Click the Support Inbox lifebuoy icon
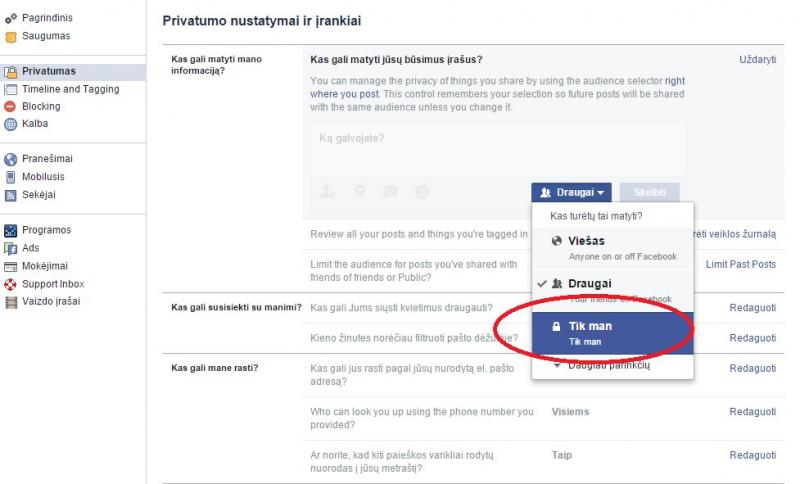800x484 pixels. pyautogui.click(x=11, y=284)
